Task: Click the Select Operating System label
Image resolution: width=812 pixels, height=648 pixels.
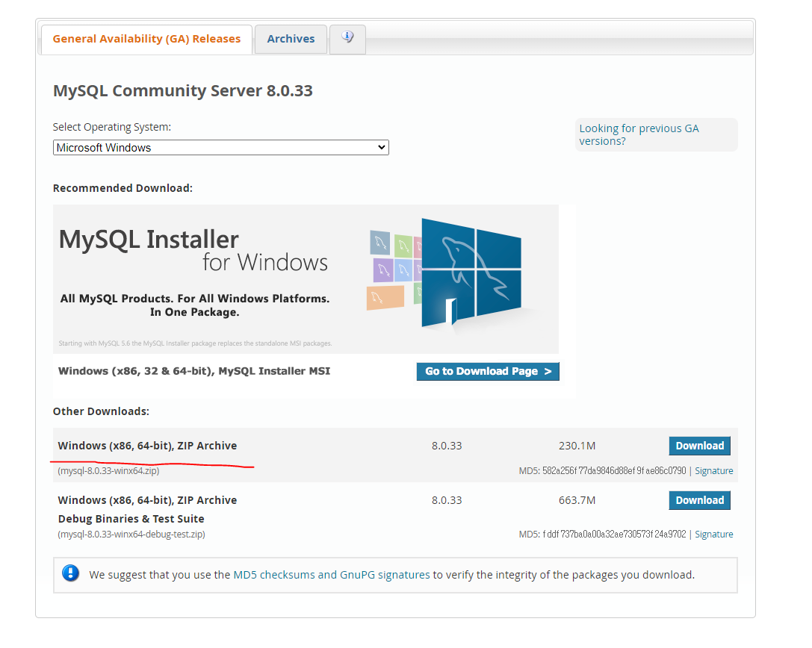Action: click(x=112, y=127)
